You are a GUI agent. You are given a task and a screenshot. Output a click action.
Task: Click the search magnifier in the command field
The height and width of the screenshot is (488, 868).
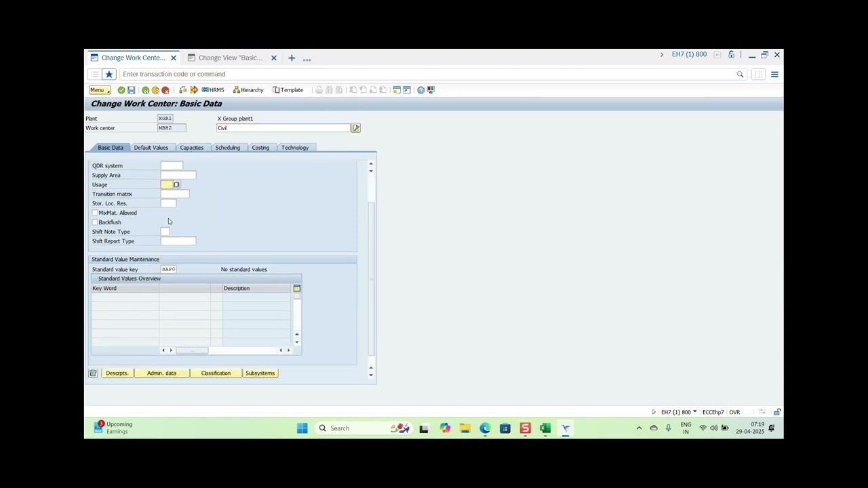740,75
